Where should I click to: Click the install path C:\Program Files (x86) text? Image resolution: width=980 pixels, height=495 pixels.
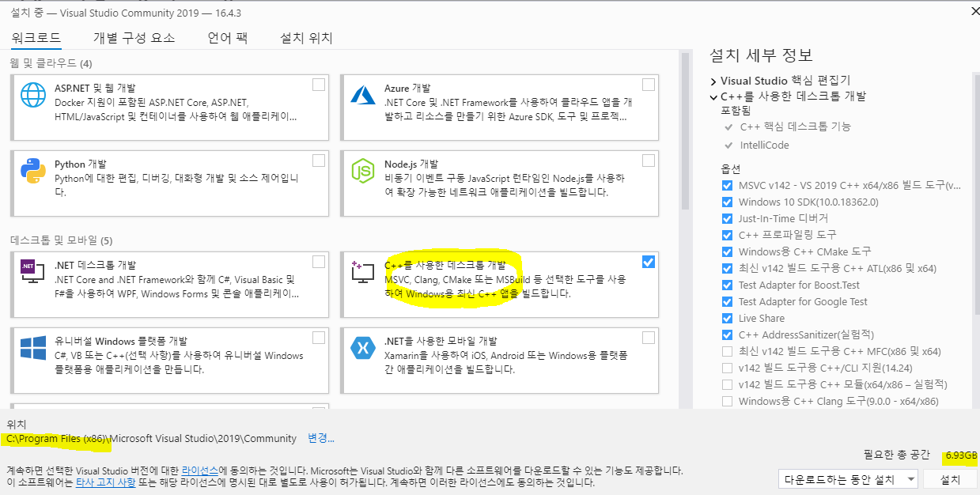pyautogui.click(x=56, y=438)
